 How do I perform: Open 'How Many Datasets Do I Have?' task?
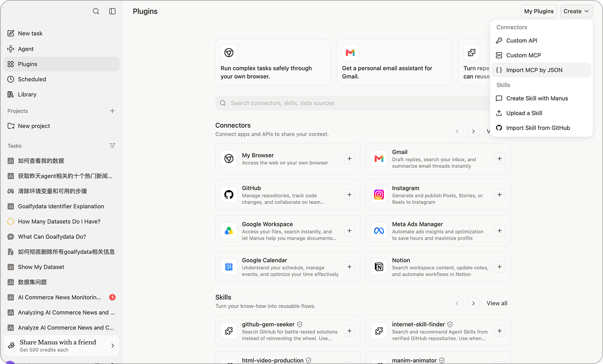tap(62, 221)
